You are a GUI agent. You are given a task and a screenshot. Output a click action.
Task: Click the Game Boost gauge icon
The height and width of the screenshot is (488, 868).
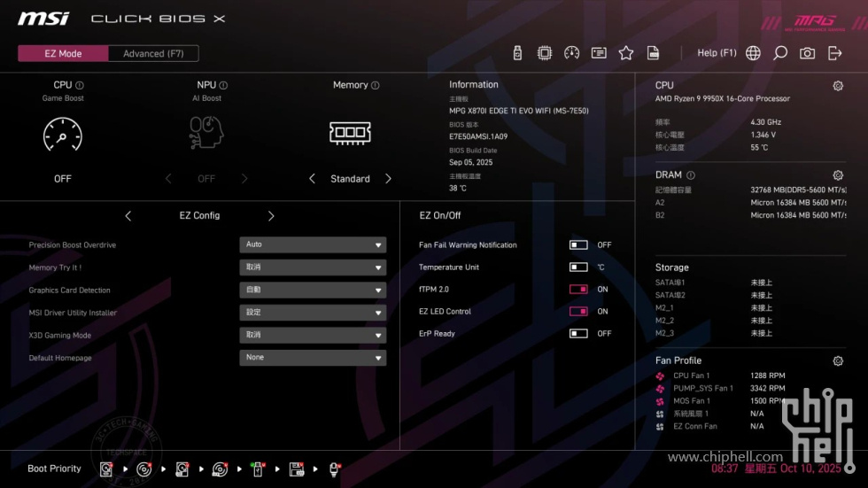(x=63, y=135)
